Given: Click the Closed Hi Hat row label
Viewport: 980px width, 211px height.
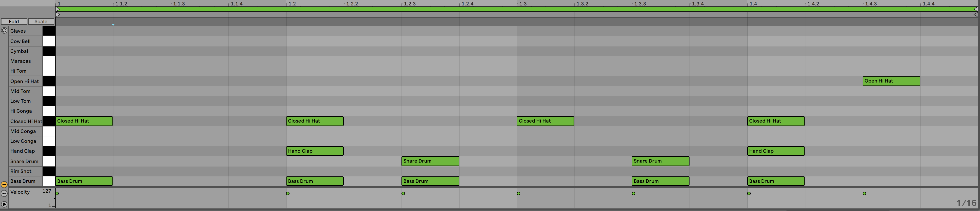Looking at the screenshot, I should [26, 121].
